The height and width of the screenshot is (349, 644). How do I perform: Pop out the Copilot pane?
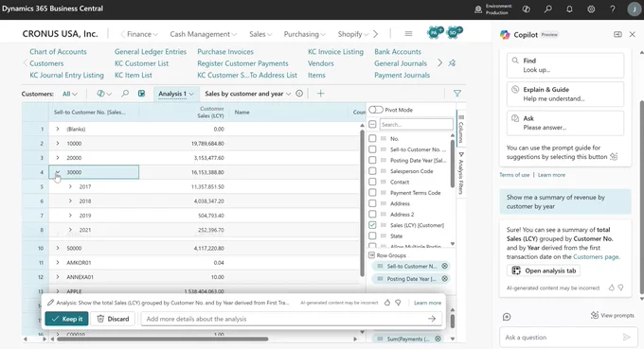[x=617, y=34]
